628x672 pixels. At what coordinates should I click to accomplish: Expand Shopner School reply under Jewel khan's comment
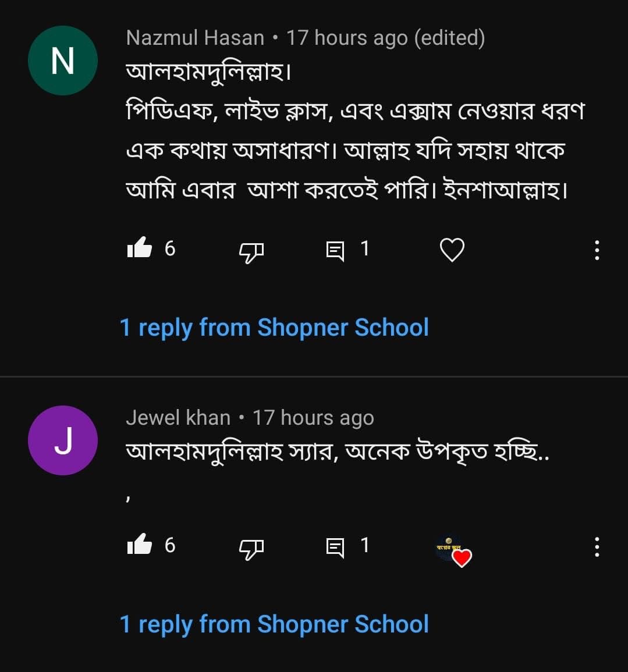tap(274, 624)
